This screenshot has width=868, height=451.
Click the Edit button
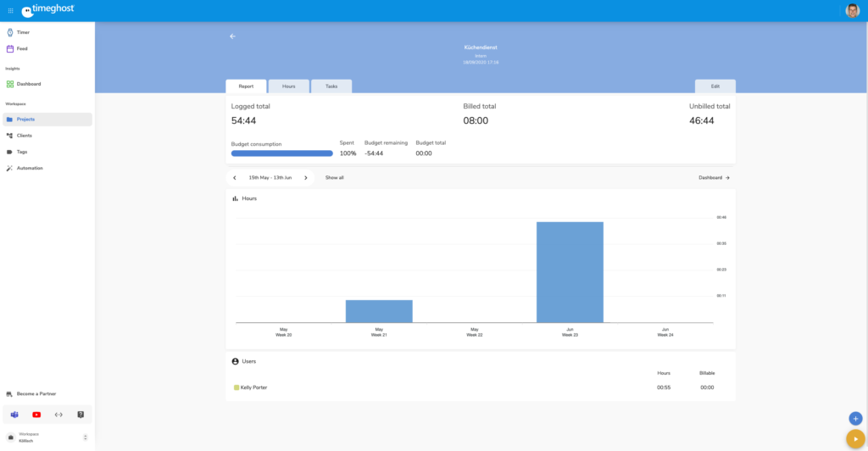pyautogui.click(x=715, y=86)
